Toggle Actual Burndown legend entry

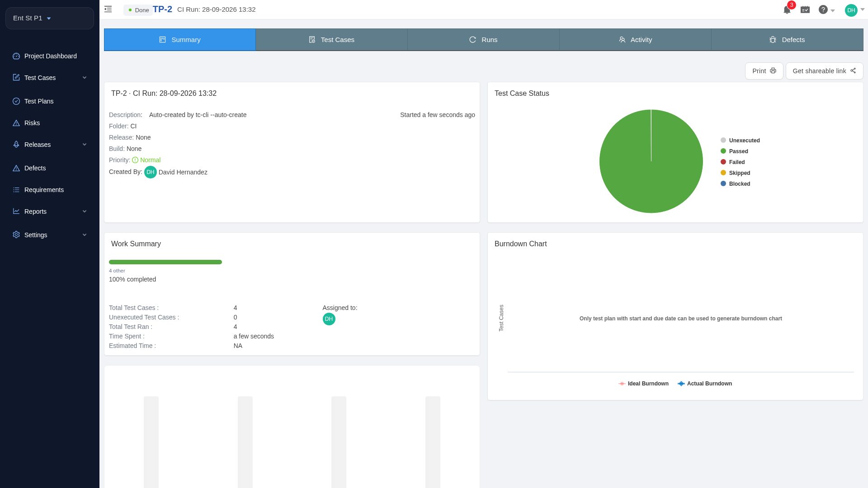pyautogui.click(x=705, y=384)
